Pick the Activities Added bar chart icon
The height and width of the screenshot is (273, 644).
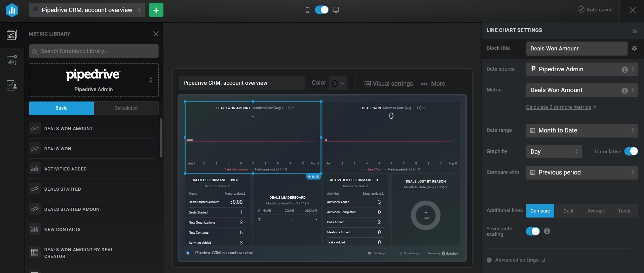[x=35, y=169]
